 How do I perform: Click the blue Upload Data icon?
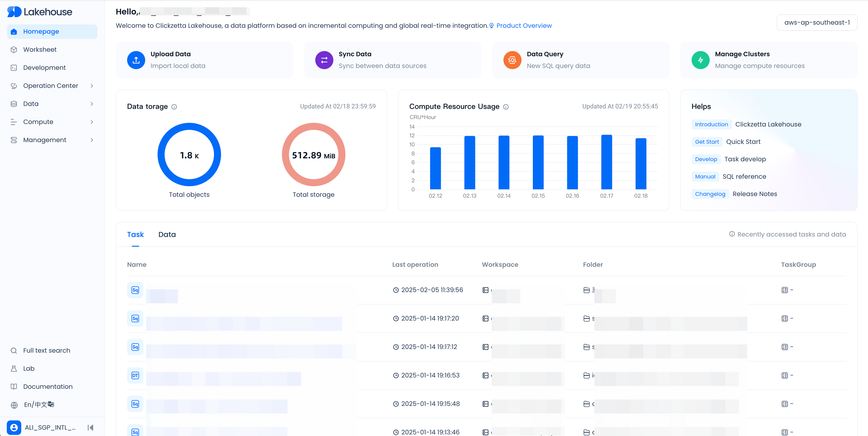(136, 60)
